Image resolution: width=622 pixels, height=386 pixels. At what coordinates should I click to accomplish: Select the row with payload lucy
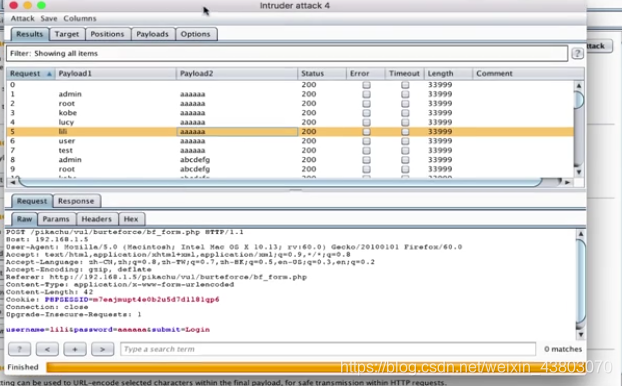[290, 123]
